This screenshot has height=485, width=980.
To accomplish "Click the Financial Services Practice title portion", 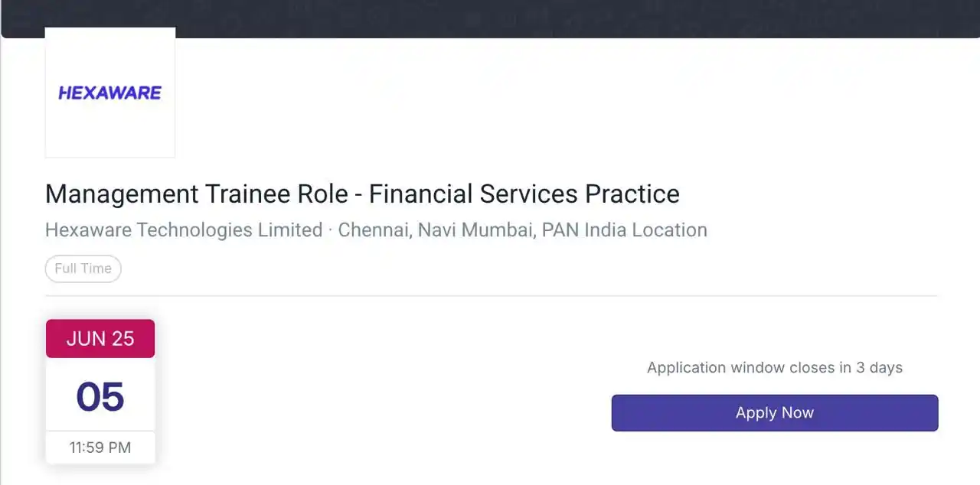I will (x=524, y=194).
